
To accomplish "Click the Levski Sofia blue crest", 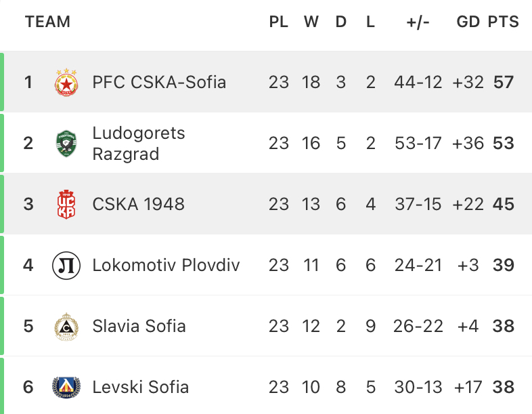I will (x=66, y=387).
